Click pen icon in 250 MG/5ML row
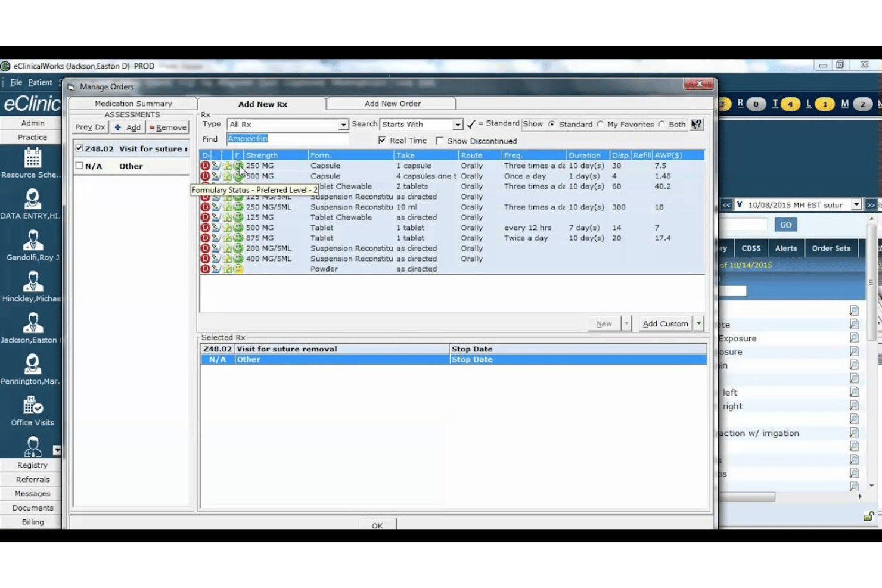Viewport: 882px width, 588px height. [216, 207]
